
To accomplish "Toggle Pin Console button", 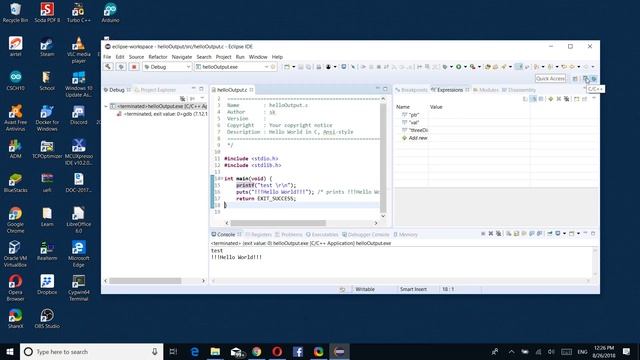I will pos(550,234).
